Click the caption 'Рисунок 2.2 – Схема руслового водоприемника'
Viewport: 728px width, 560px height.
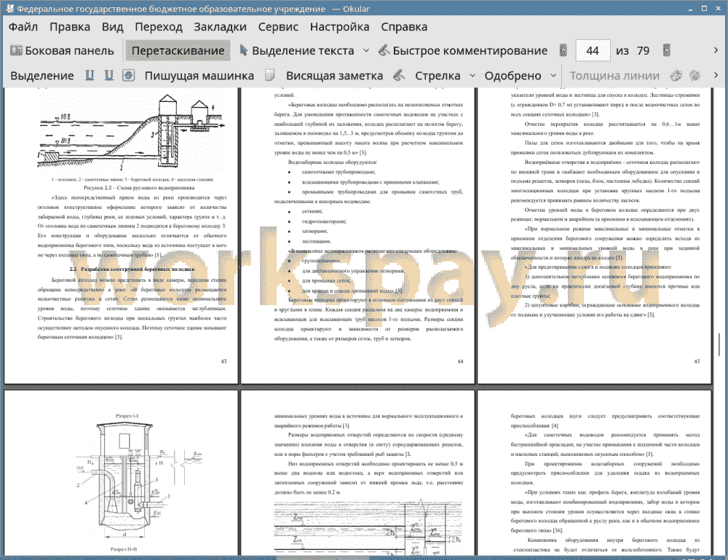point(139,188)
